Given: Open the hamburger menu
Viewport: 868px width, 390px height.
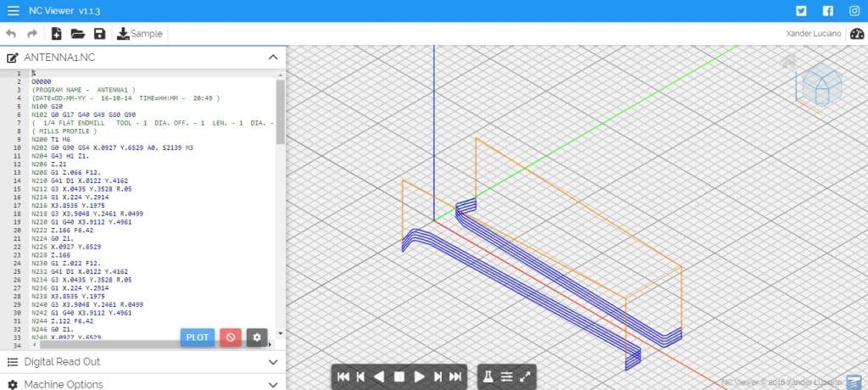Looking at the screenshot, I should (x=14, y=10).
